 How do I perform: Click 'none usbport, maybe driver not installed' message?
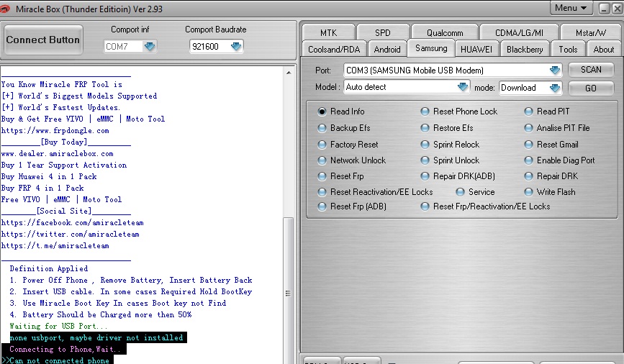click(x=96, y=338)
